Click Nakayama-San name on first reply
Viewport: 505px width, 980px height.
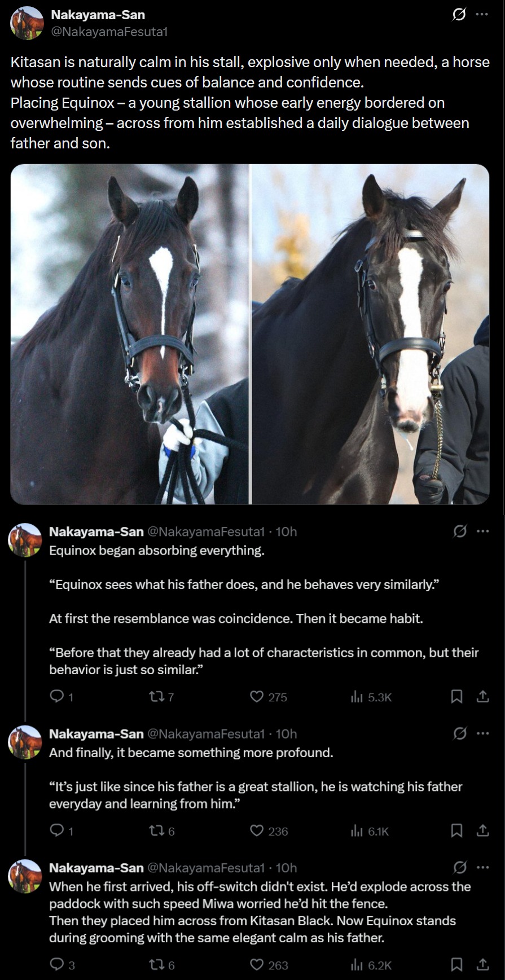pos(96,531)
